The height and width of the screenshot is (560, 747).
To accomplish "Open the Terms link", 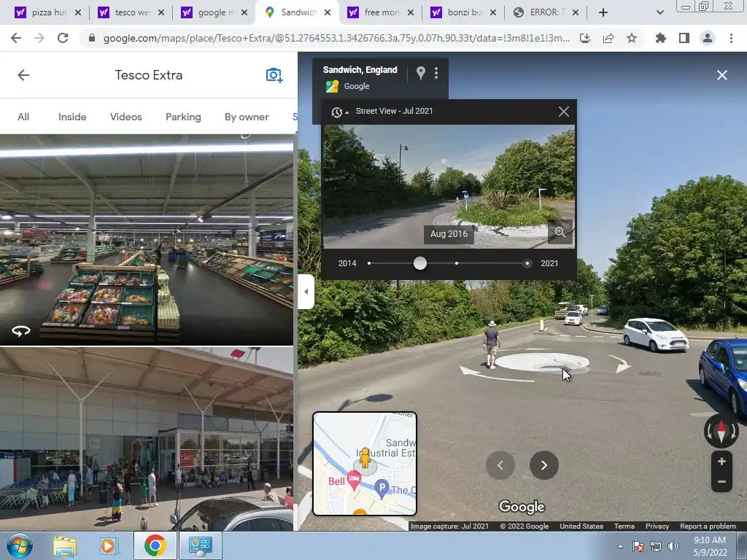I will pos(624,526).
